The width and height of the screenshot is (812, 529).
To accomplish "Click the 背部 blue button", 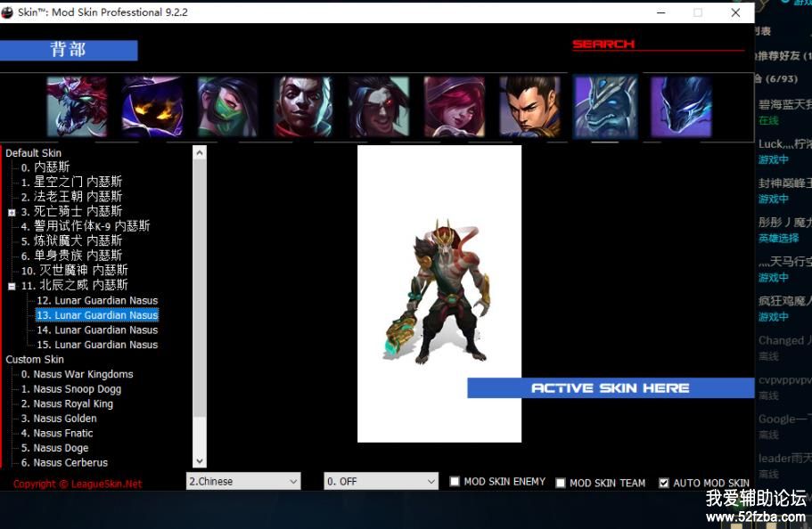I will [69, 50].
